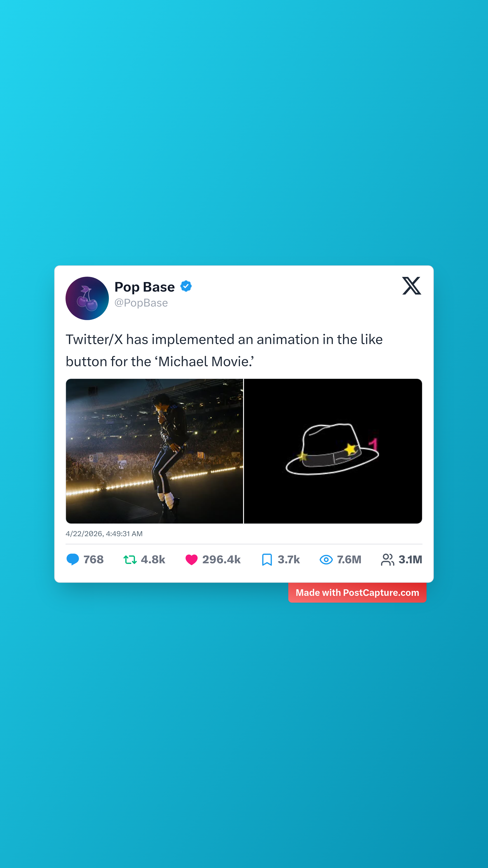Click the post timestamp 4/22/2026
The height and width of the screenshot is (868, 488).
click(104, 534)
